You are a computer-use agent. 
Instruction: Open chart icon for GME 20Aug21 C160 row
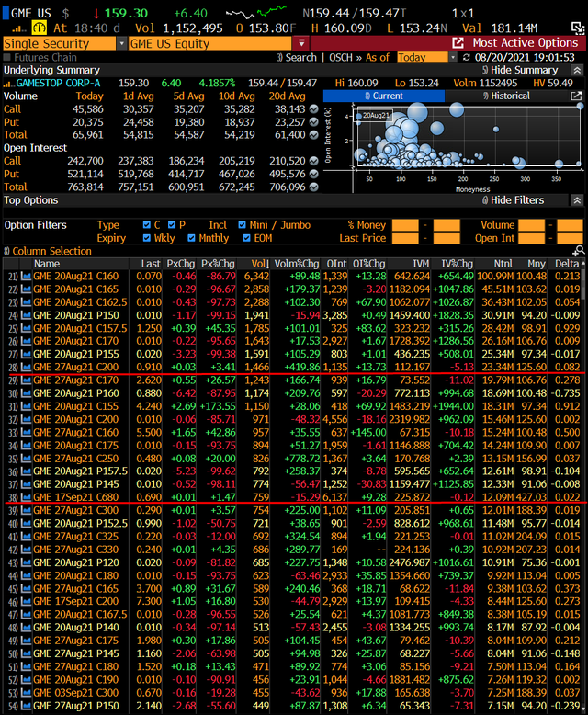point(26,277)
